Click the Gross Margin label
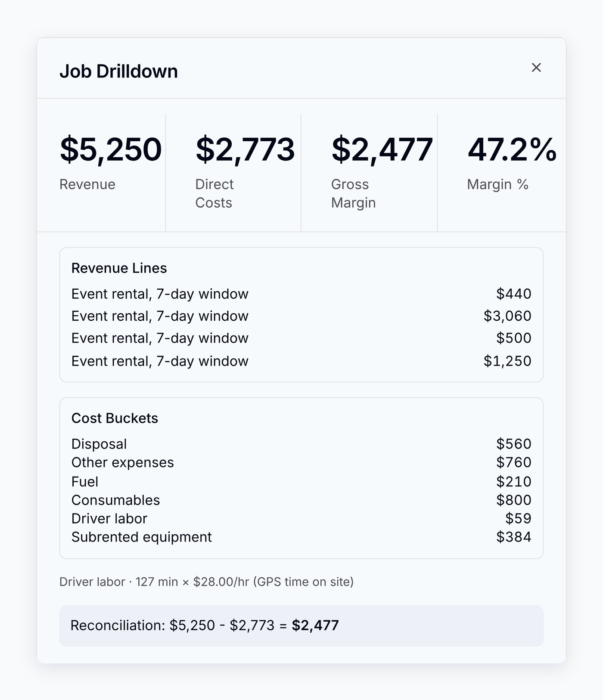This screenshot has height=700, width=603. click(353, 193)
